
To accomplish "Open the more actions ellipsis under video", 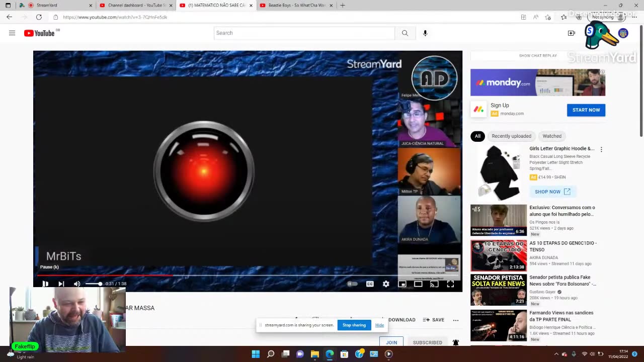I will 456,320.
